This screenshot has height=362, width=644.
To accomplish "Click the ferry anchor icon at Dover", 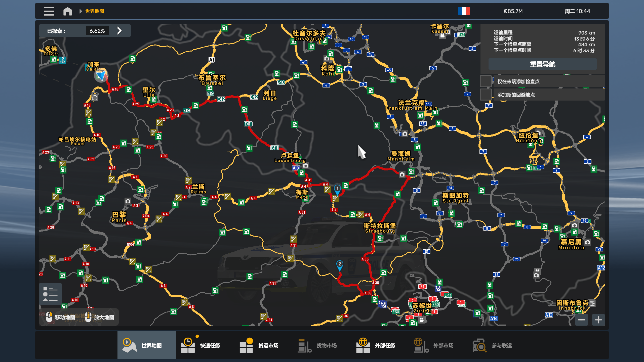I will click(63, 60).
